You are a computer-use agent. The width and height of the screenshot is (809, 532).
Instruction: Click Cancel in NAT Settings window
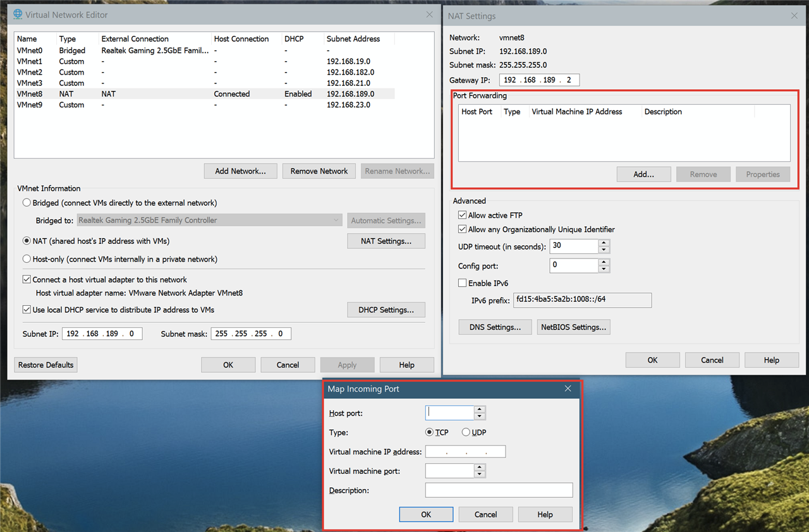(x=712, y=360)
